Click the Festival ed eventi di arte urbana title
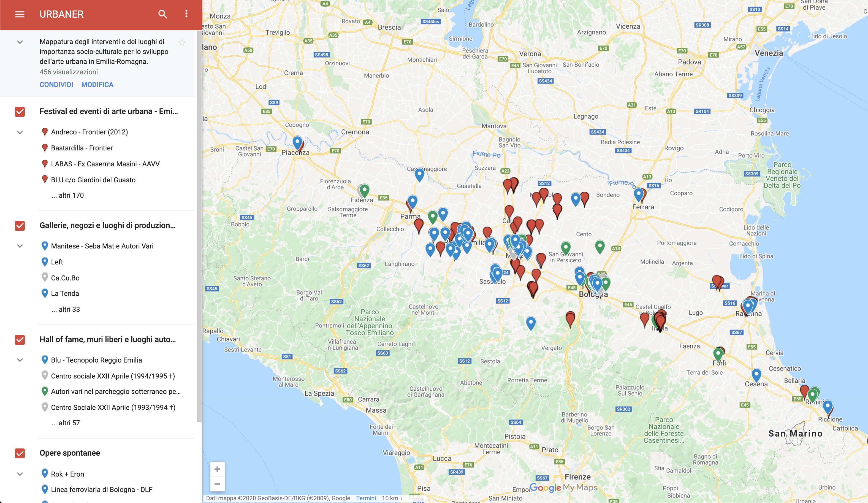 109,111
